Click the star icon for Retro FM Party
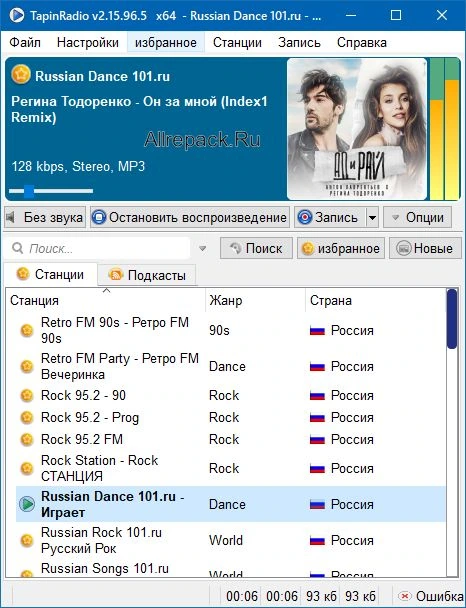466x608 pixels. [x=27, y=366]
